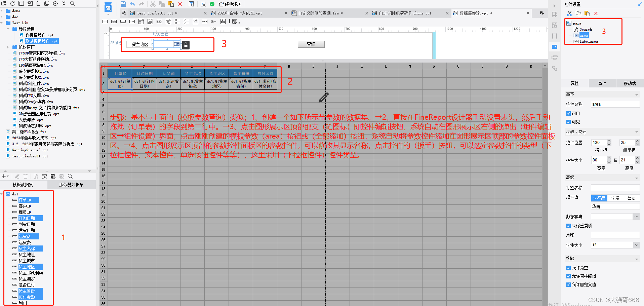This screenshot has height=306, width=644.
Task: Click the redo arrow in the top toolbar
Action: coord(142,4)
